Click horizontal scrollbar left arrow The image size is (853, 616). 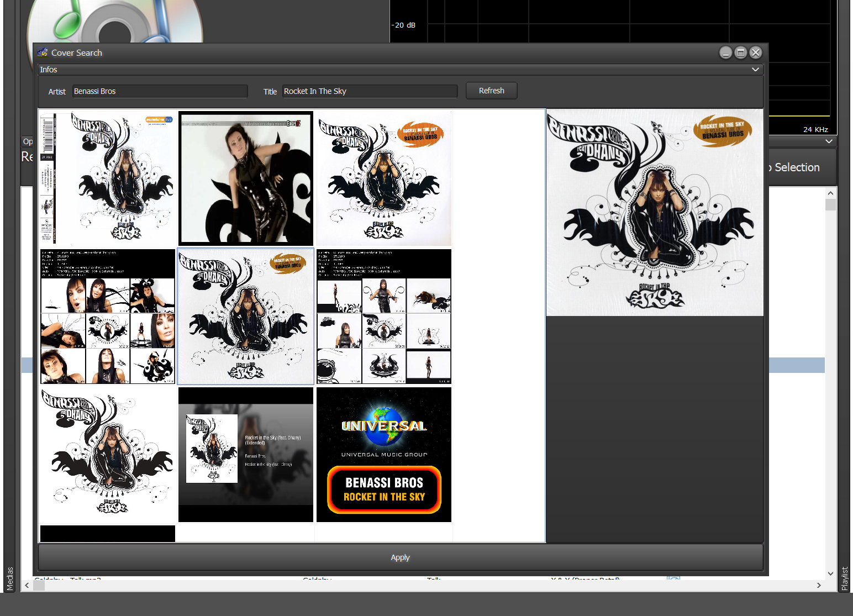[x=27, y=585]
